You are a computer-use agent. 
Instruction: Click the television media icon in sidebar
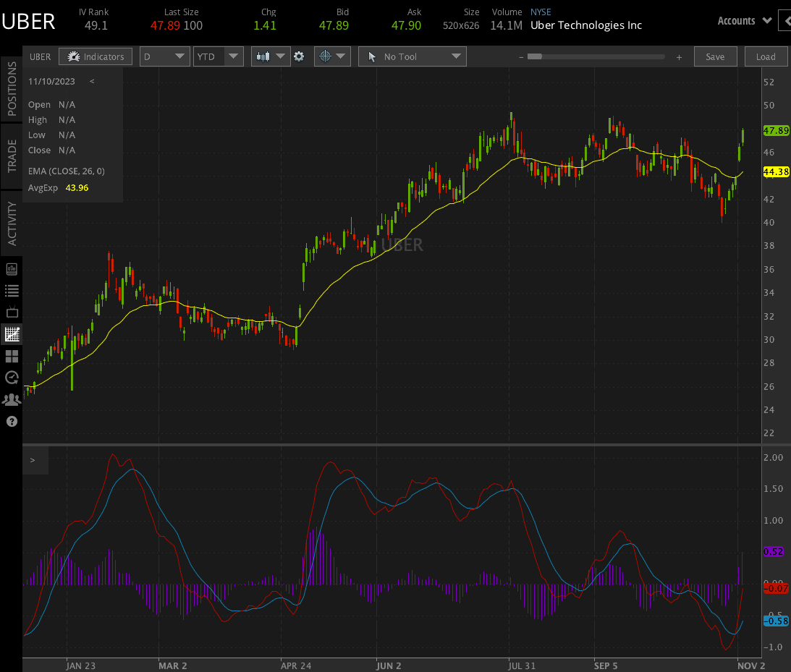12,312
